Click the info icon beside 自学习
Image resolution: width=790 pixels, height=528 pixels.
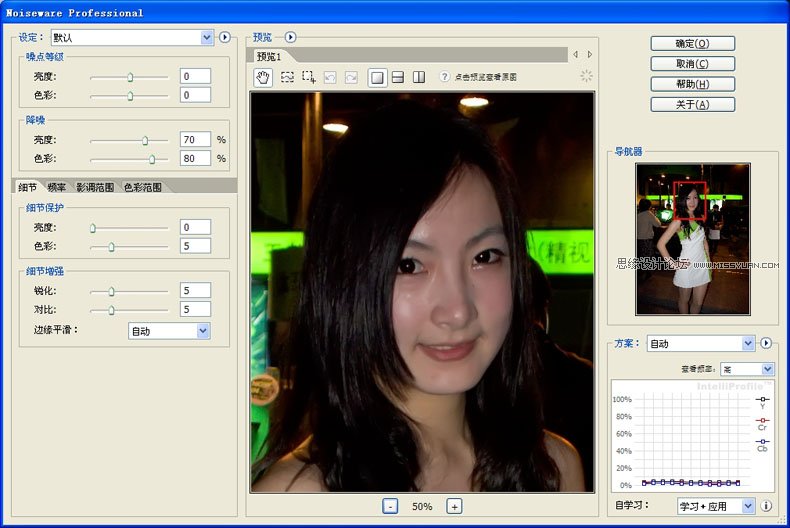click(767, 506)
